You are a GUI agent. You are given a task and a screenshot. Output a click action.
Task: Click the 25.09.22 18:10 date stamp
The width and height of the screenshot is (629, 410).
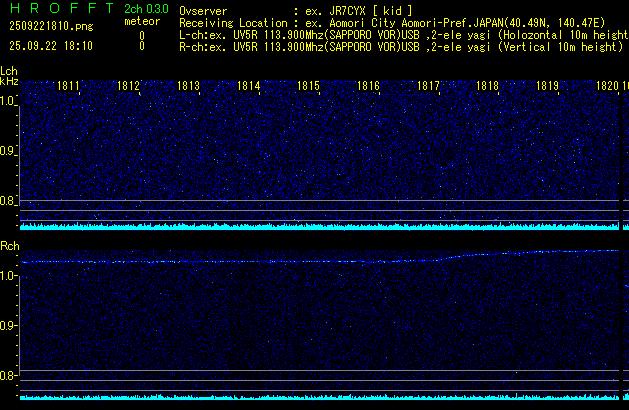(x=50, y=46)
